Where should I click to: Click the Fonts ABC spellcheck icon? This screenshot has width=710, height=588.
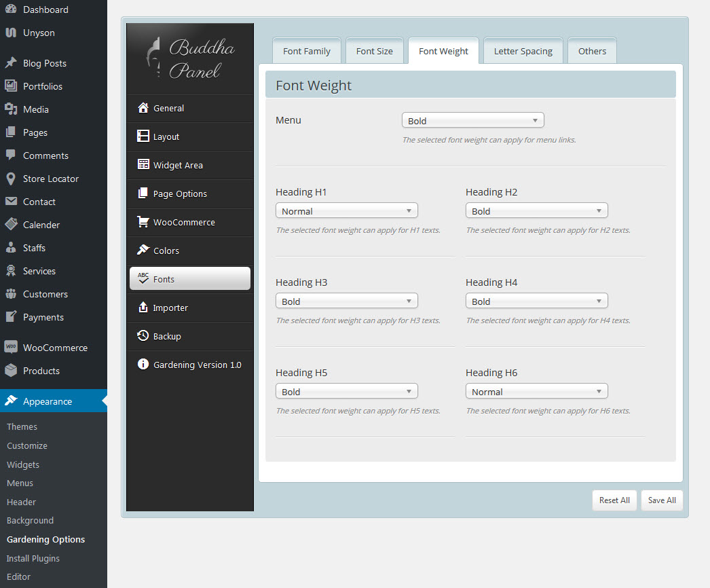(x=143, y=278)
